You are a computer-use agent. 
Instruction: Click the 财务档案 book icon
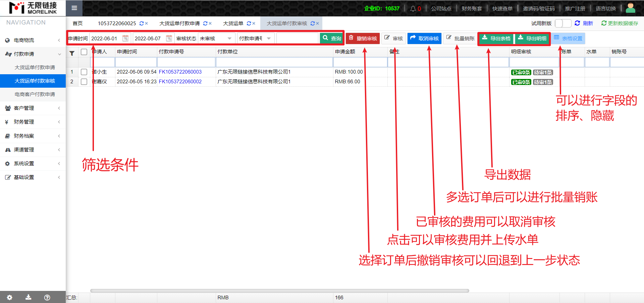click(7, 136)
